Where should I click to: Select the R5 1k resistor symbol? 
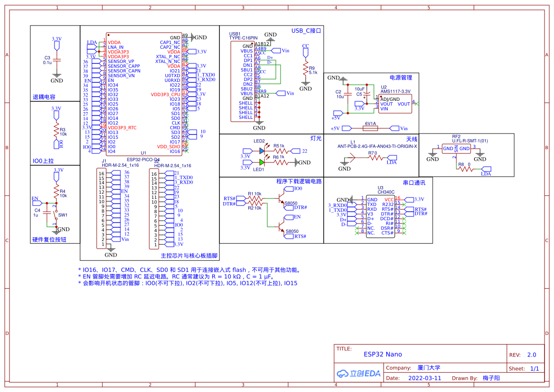pyautogui.click(x=281, y=151)
